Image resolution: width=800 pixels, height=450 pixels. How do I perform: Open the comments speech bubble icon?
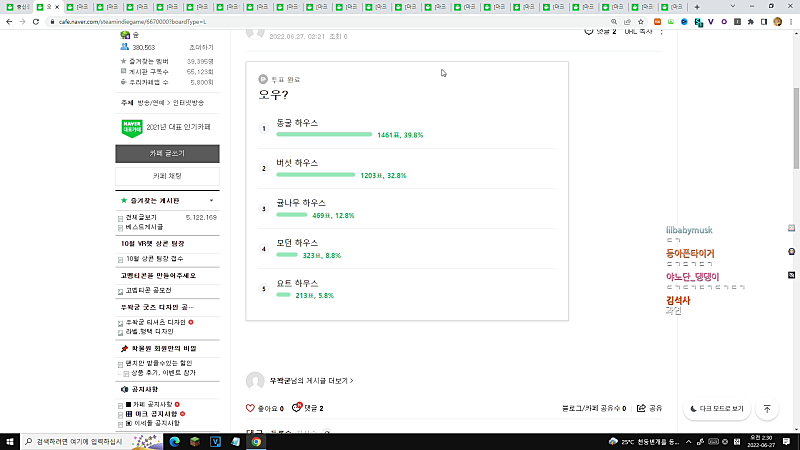(x=297, y=408)
